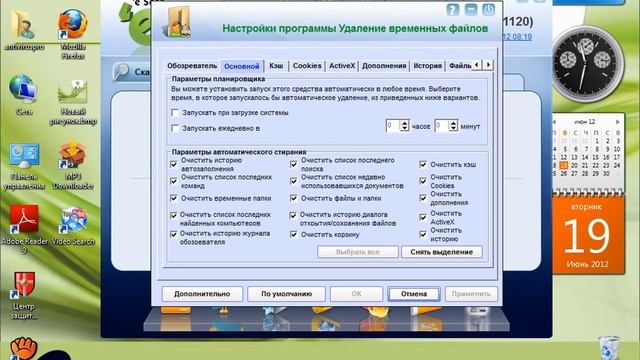This screenshot has width=640, height=360.
Task: Click the date link in main window
Action: point(517,37)
